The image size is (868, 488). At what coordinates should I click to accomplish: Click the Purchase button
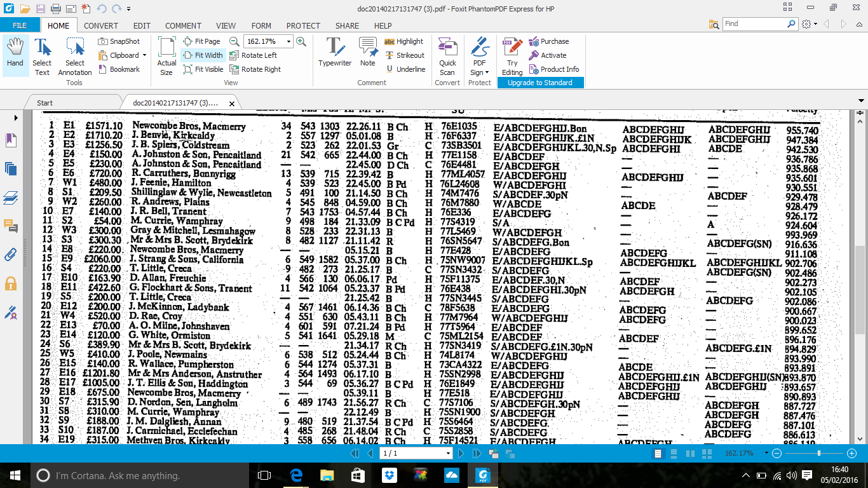(x=548, y=41)
